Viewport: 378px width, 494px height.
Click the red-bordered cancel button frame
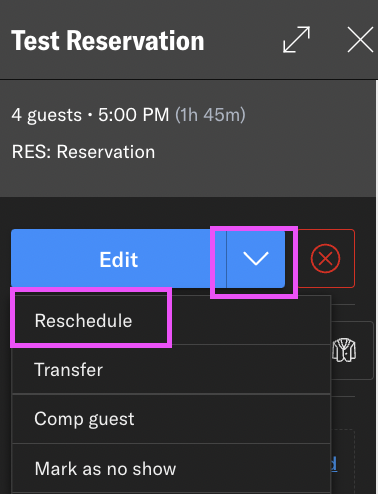[326, 258]
